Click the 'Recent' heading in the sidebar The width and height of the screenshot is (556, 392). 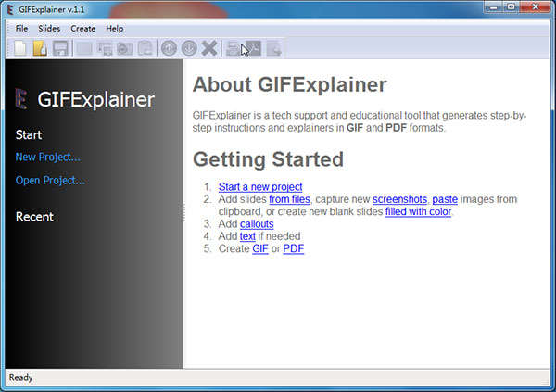pos(34,217)
